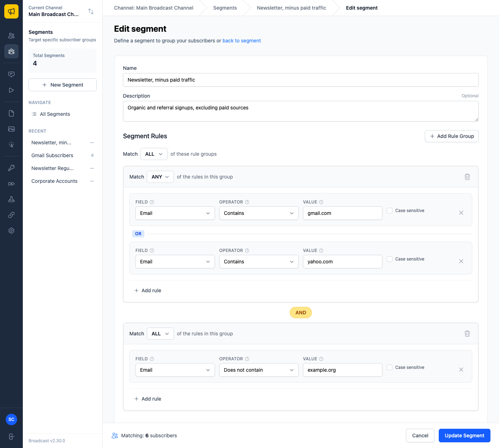Open the settings gear icon in sidebar

coord(11,231)
